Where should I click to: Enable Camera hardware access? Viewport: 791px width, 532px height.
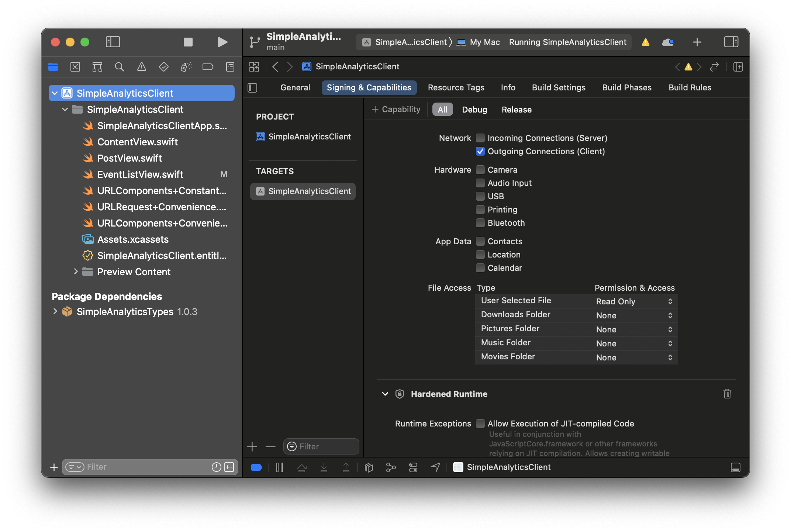480,170
